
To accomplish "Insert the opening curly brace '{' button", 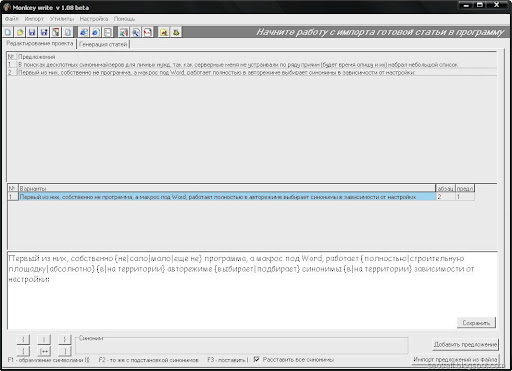I will (x=23, y=339).
